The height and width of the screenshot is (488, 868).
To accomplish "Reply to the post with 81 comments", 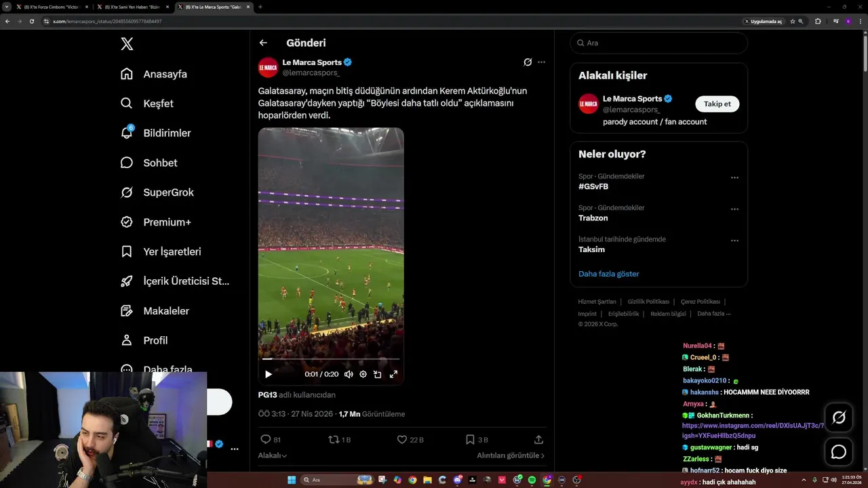I will [x=271, y=439].
